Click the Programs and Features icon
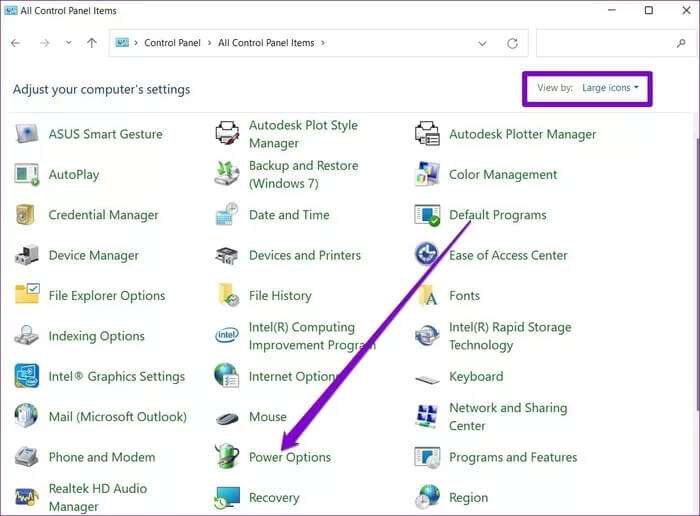The width and height of the screenshot is (700, 516). 427,457
